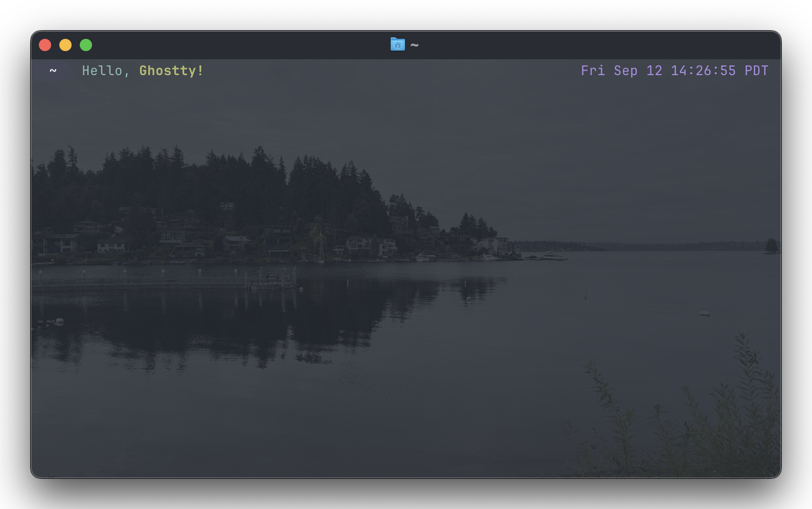Minimize the window with the yellow button

65,45
